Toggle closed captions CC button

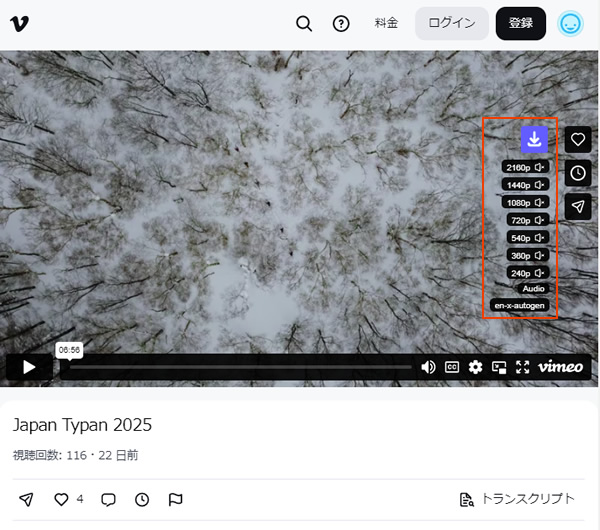coord(452,367)
